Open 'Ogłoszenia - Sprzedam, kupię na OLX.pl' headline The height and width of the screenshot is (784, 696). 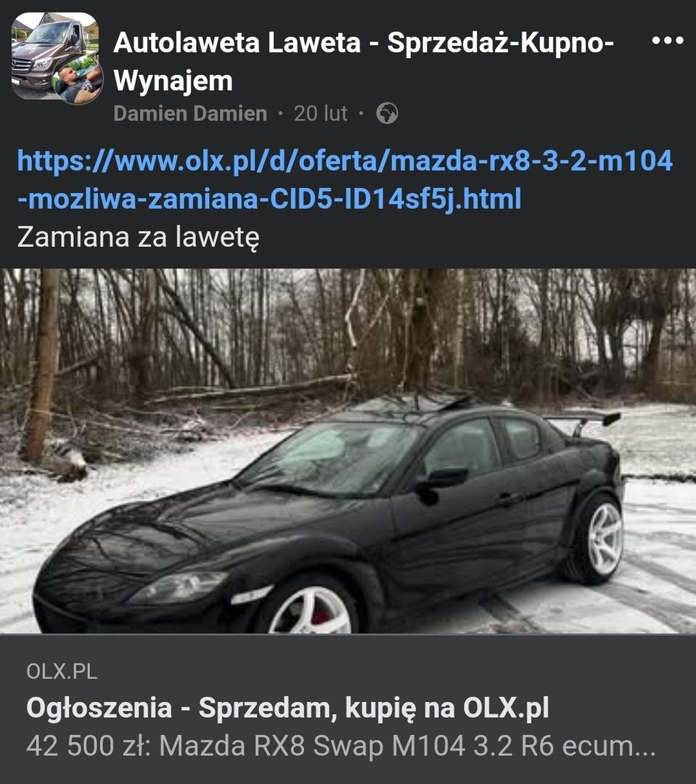tap(287, 708)
